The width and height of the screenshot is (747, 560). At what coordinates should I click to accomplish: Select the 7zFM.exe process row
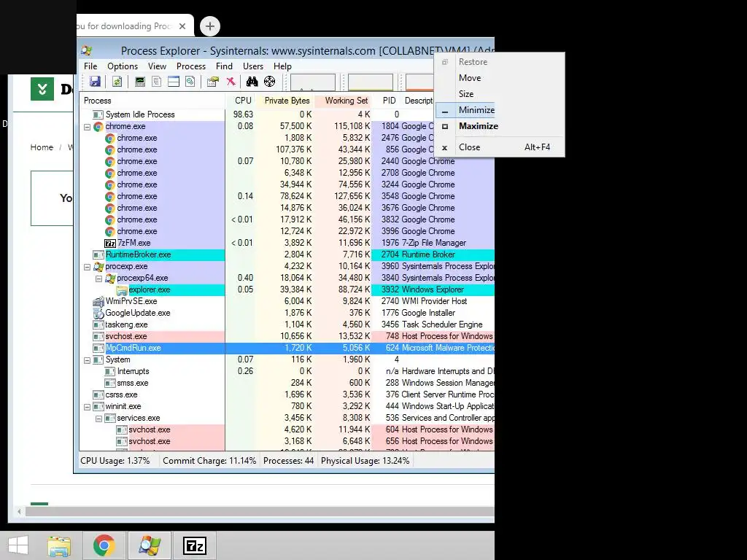click(x=287, y=243)
